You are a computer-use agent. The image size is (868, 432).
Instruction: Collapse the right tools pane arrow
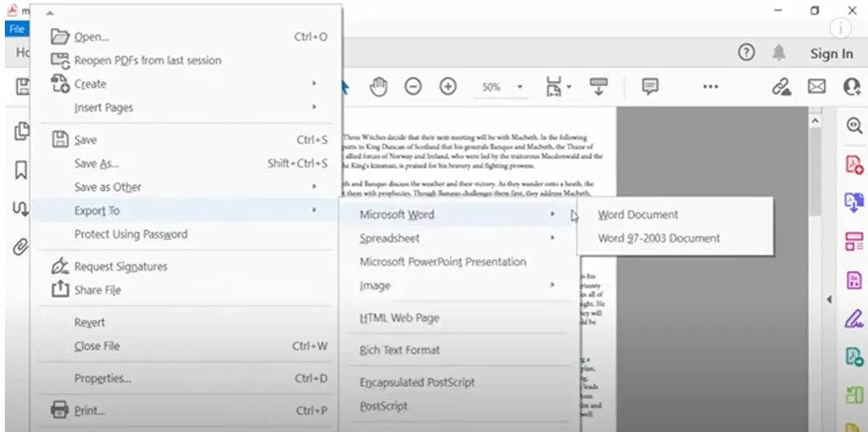829,300
